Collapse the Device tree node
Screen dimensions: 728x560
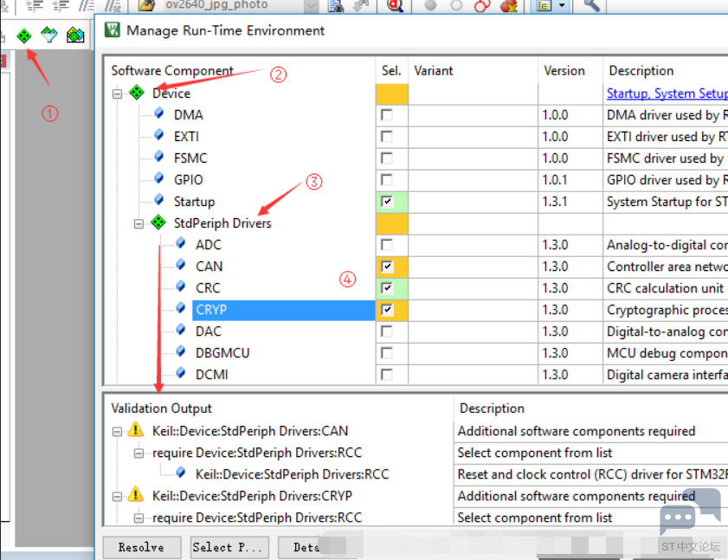click(117, 93)
